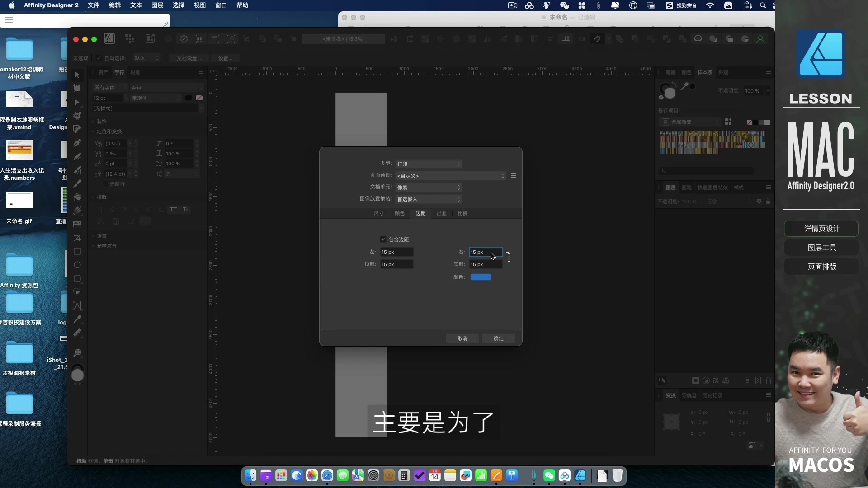
Task: Select the Zoom tool at bottom of toolbar
Action: click(77, 353)
